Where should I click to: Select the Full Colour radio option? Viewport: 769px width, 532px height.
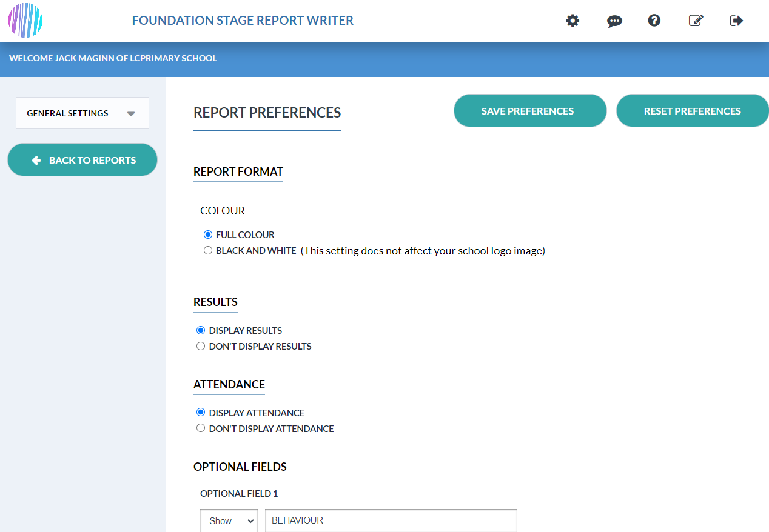coord(208,234)
